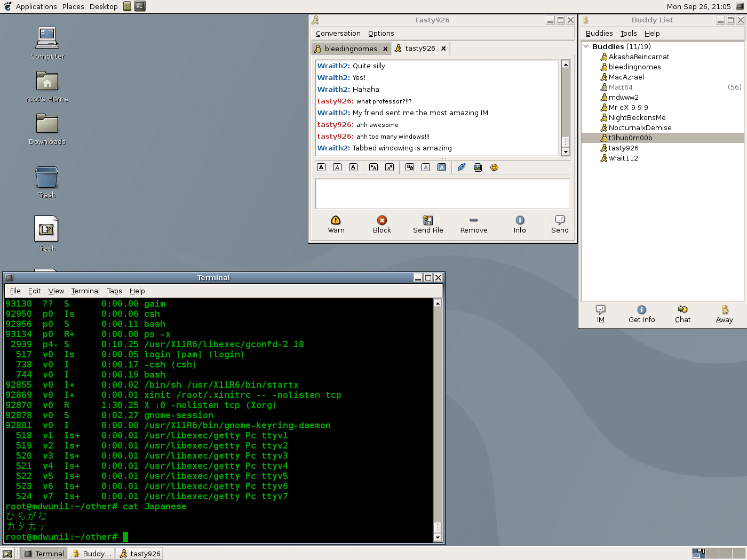Open the Tools menu in Buddy List

click(628, 33)
